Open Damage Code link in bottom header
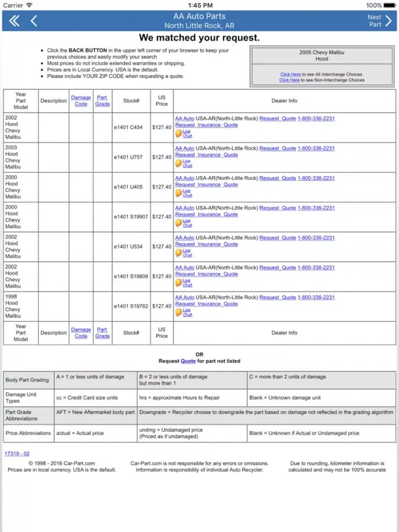399x532 pixels. tap(81, 333)
